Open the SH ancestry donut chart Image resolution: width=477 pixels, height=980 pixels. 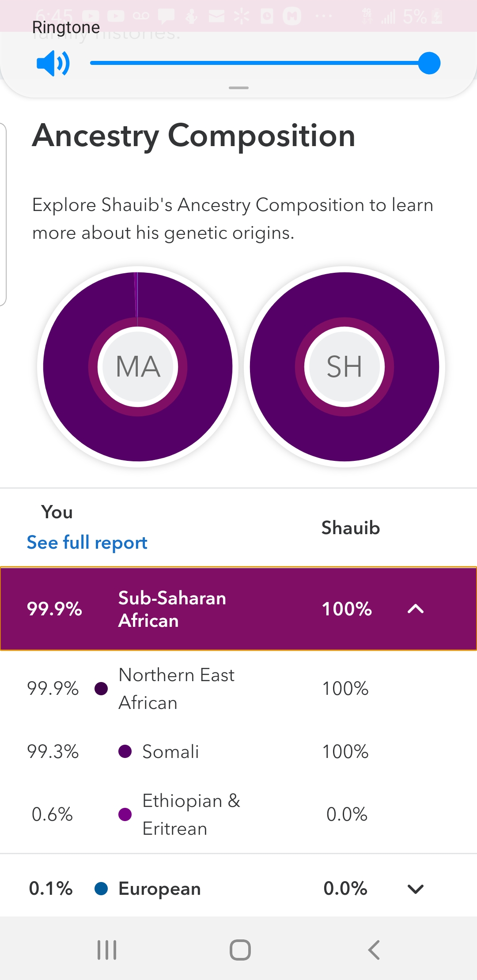coord(344,366)
